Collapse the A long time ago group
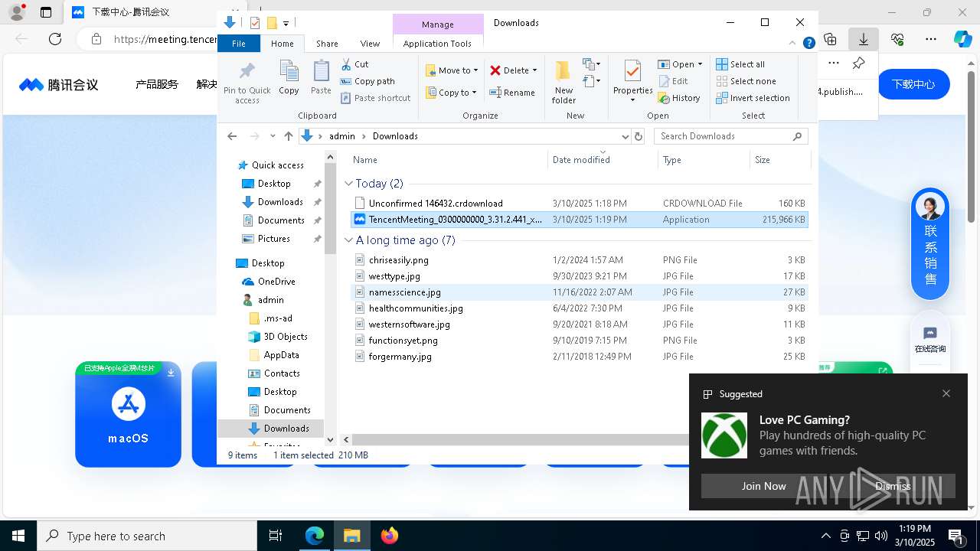Screen dimensions: 980x551 (x=348, y=240)
